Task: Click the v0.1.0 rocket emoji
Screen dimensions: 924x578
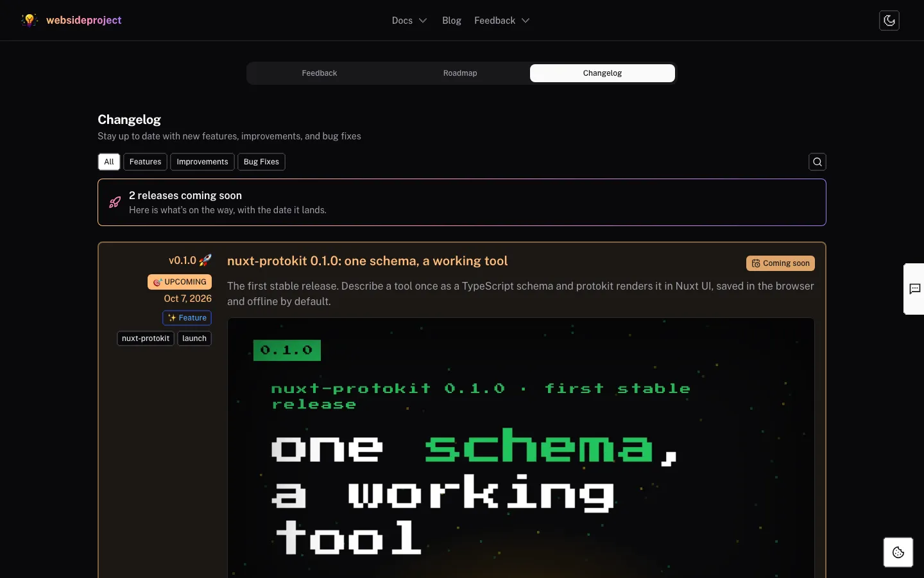Action: point(205,260)
